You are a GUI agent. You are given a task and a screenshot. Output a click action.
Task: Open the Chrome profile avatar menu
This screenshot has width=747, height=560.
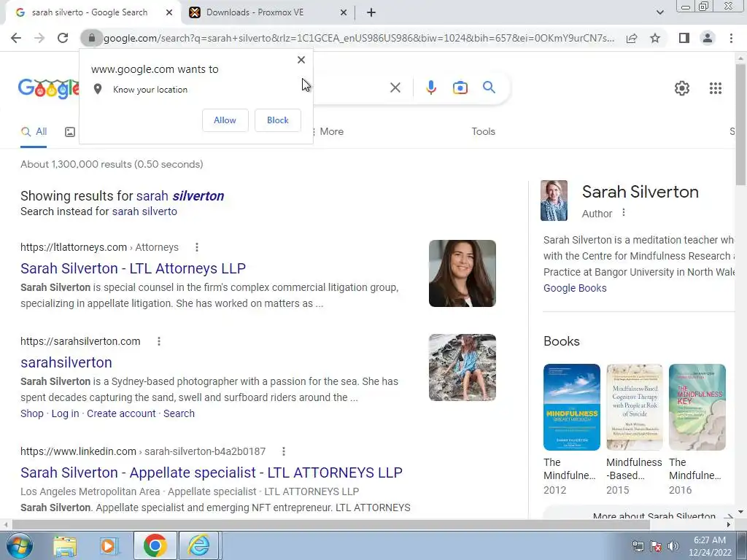point(708,38)
